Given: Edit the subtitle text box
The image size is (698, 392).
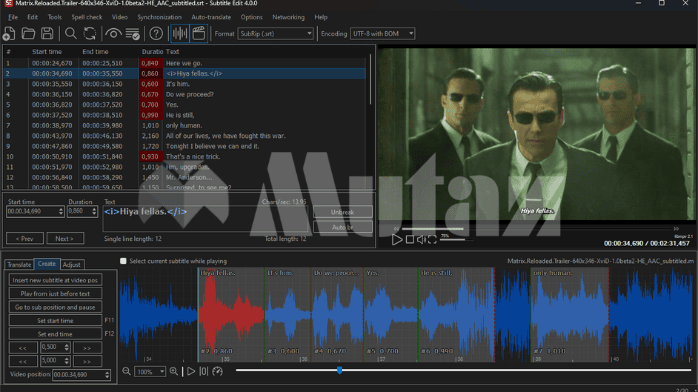Looking at the screenshot, I should (x=206, y=218).
